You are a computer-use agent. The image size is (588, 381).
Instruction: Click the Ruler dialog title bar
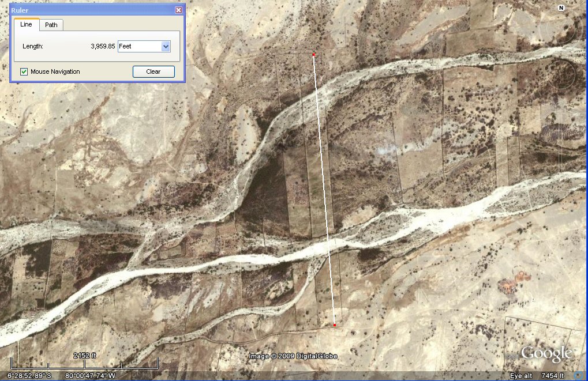click(x=87, y=10)
